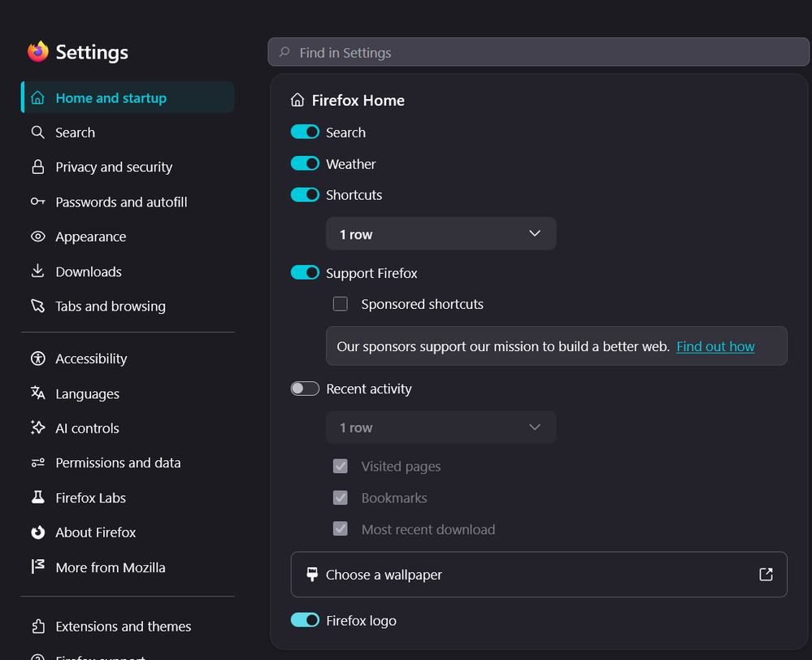Click the padlock icon for Privacy and security
Image resolution: width=812 pixels, height=660 pixels.
click(38, 167)
